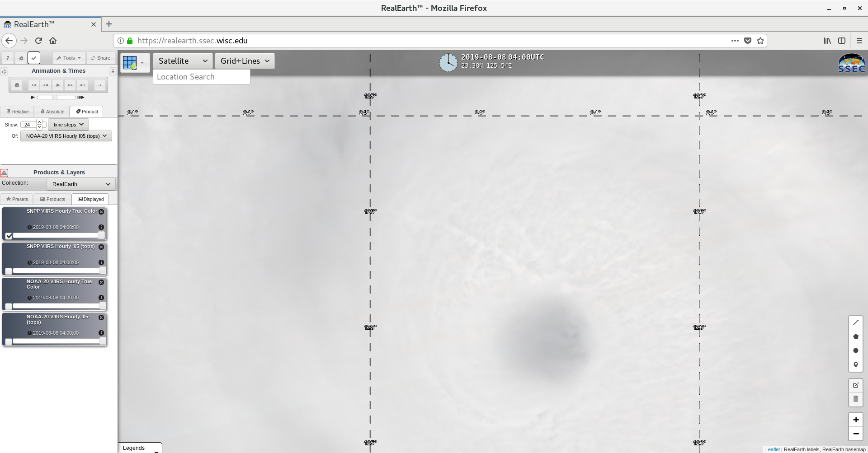Remove SNPP VIIRS Hourly I05 (tops) layer
The image size is (868, 453).
101,247
